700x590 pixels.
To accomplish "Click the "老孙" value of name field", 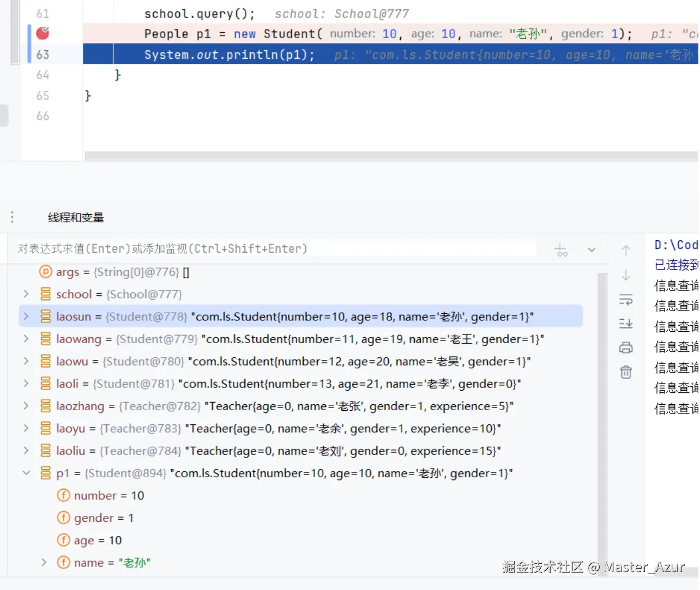I will [x=134, y=562].
